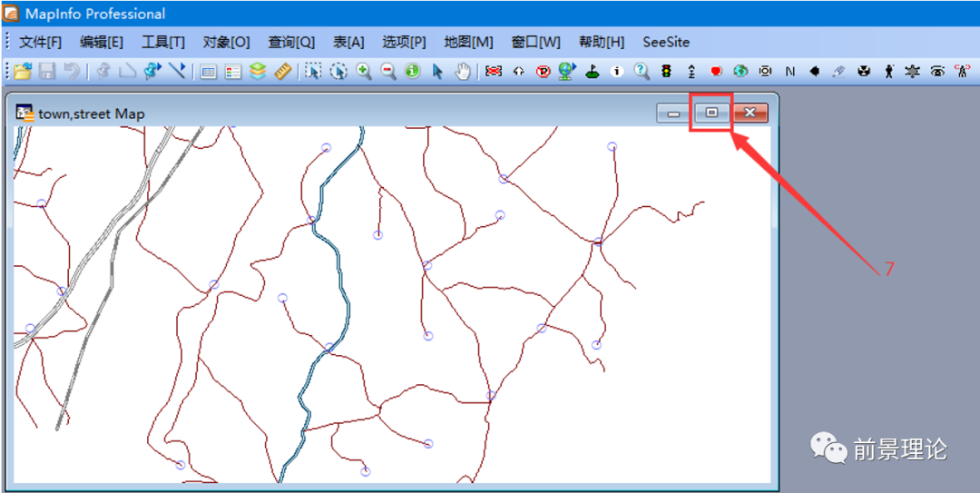The height and width of the screenshot is (493, 980).
Task: Click the antenna tower icon at toolbar end
Action: point(963,72)
